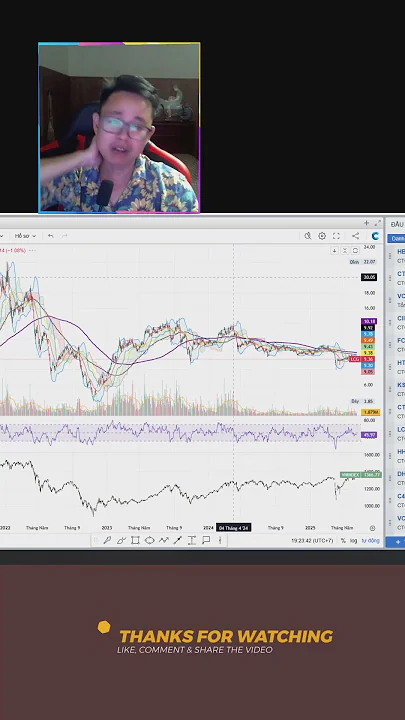Click the down-arrow pane button
Screen dimensions: 405x720
pos(334,250)
